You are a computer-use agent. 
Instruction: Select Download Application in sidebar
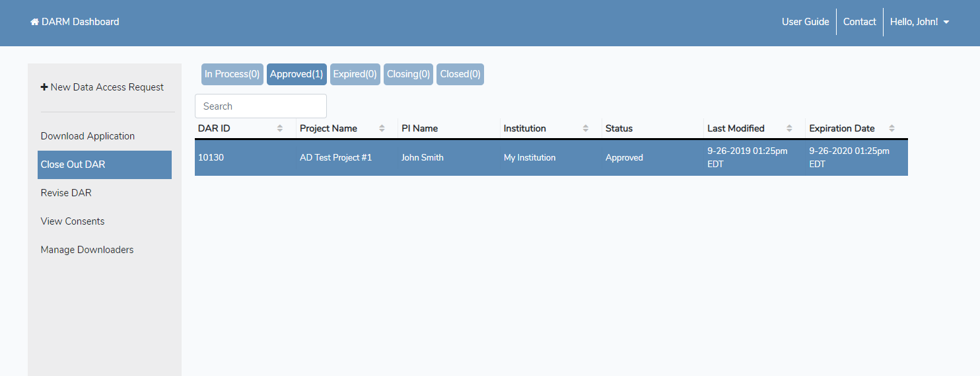[88, 136]
